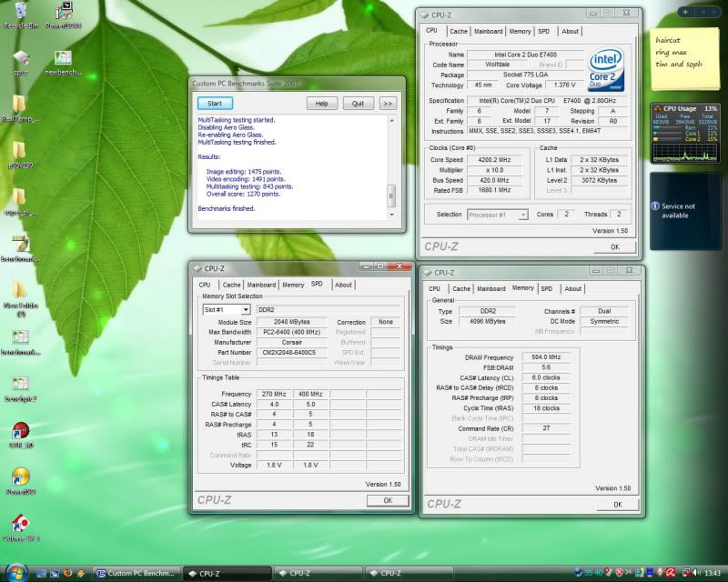This screenshot has height=582, width=728.
Task: Expand the Slot #1 memory slot dropdown
Action: tap(247, 310)
